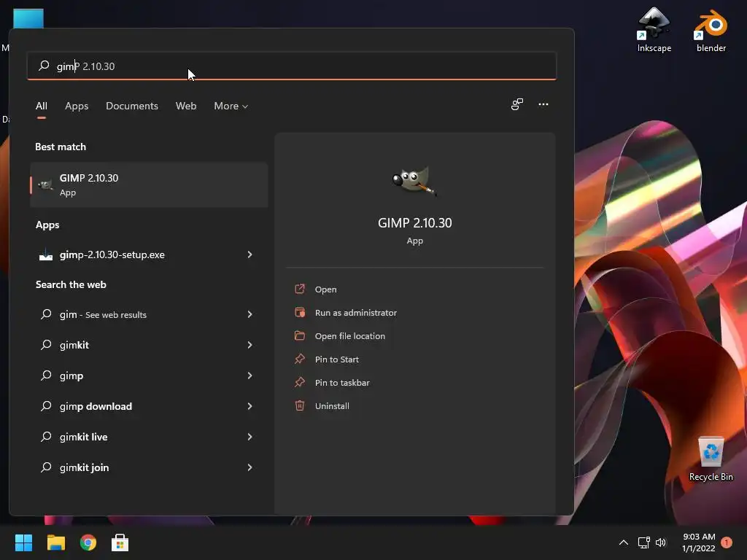Click the folder icon beside Open file location
Image resolution: width=747 pixels, height=560 pixels.
pyautogui.click(x=300, y=335)
